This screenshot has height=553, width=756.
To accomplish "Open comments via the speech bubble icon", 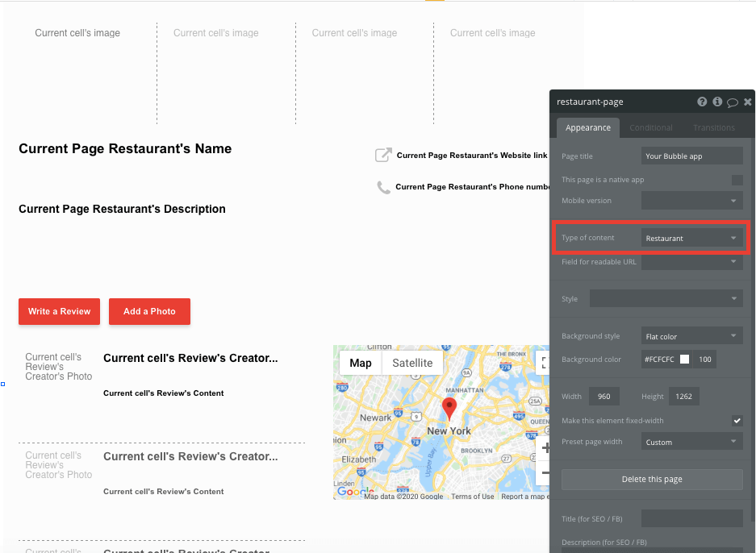I will click(x=733, y=102).
